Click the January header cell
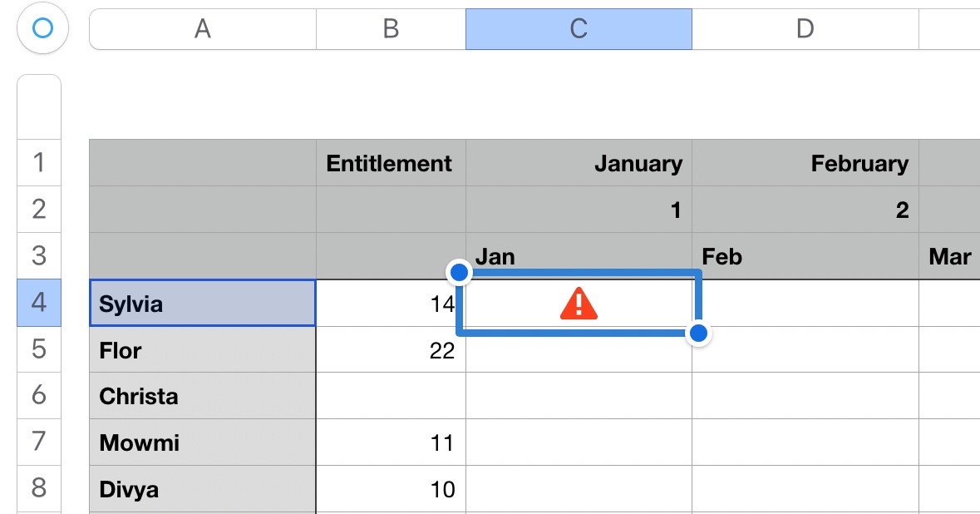 pos(579,163)
